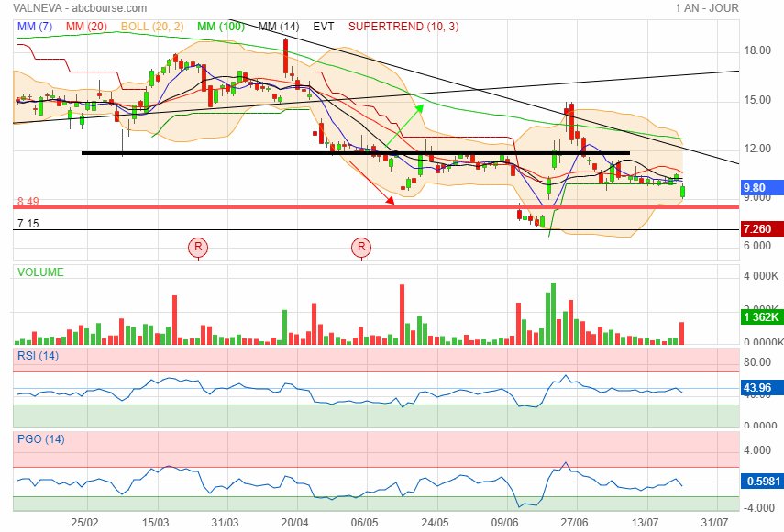The width and height of the screenshot is (784, 532).
Task: Click the MM (14) legend label
Action: pos(279,27)
